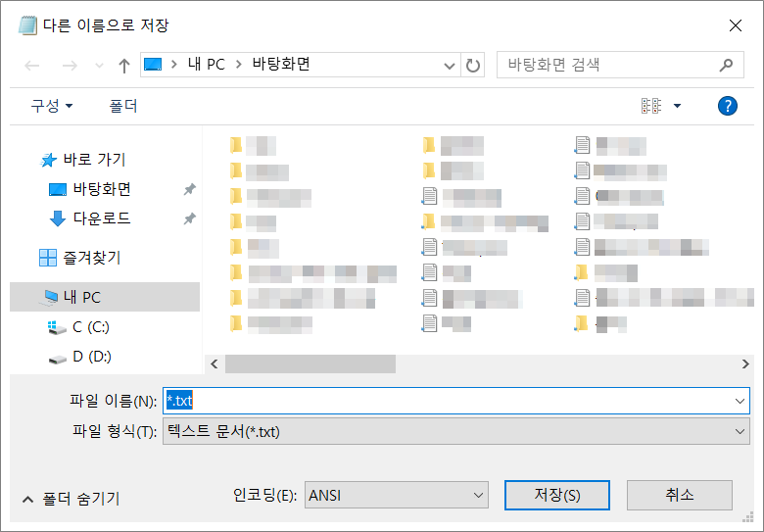This screenshot has height=532, width=764.
Task: Open the 인코딩 ANSI dropdown
Action: click(x=397, y=495)
